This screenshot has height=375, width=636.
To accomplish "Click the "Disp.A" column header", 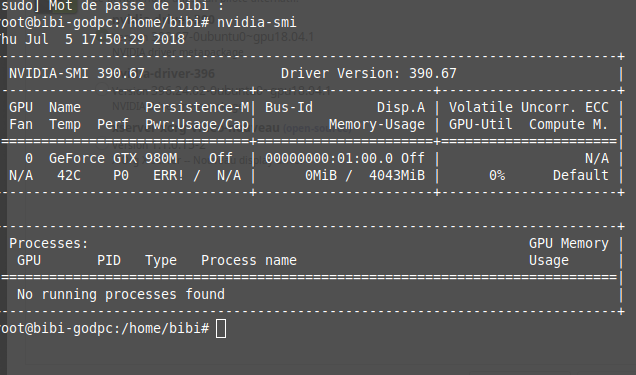I will 401,107.
